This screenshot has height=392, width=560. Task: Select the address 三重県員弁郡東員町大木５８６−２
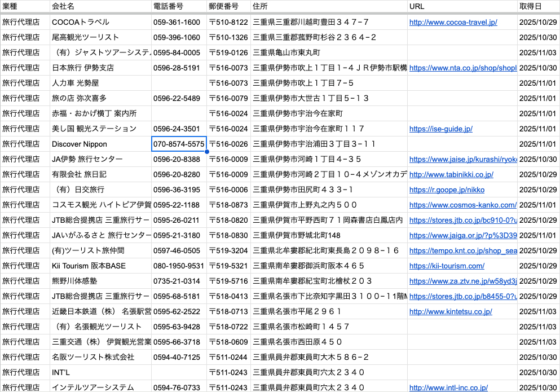[x=329, y=358]
